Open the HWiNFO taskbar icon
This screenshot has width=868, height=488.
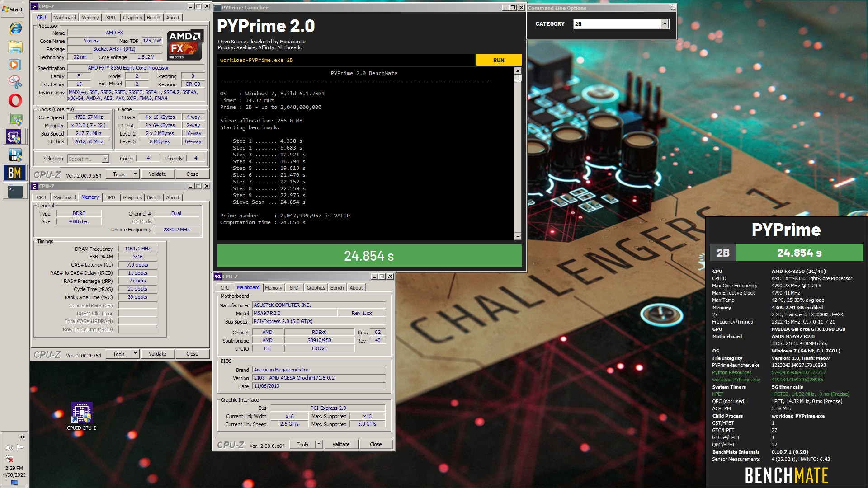pos(15,155)
